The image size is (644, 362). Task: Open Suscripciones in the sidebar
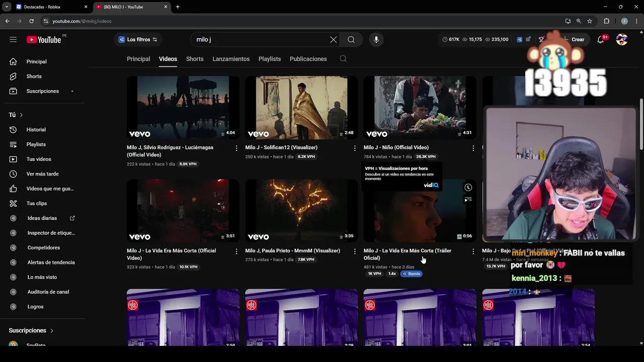point(42,91)
